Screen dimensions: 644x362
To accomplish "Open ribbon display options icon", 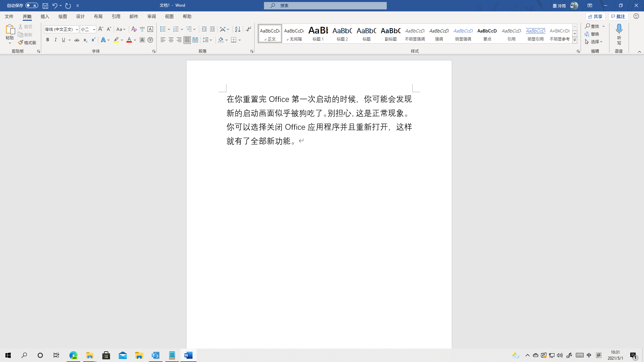I will point(590,6).
